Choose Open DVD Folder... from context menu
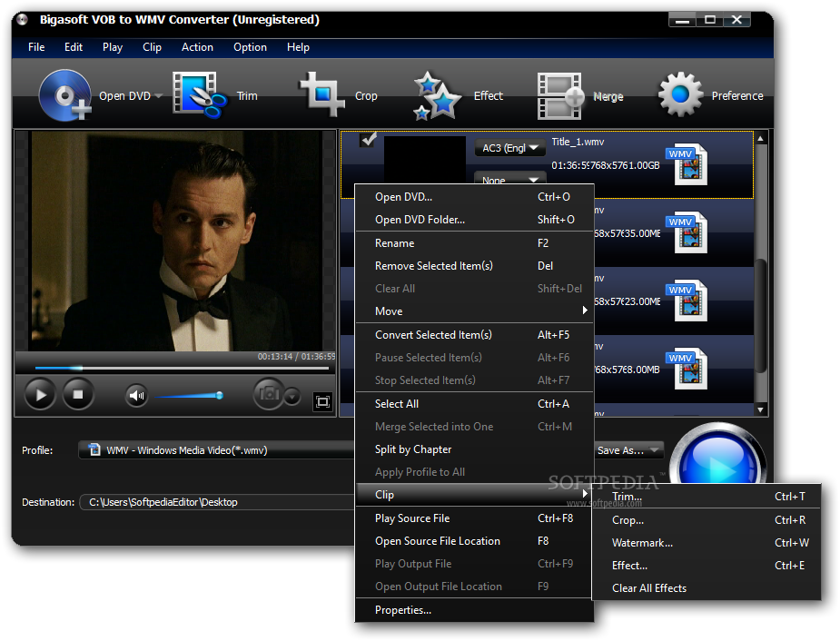Image resolution: width=840 pixels, height=641 pixels. pyautogui.click(x=475, y=220)
